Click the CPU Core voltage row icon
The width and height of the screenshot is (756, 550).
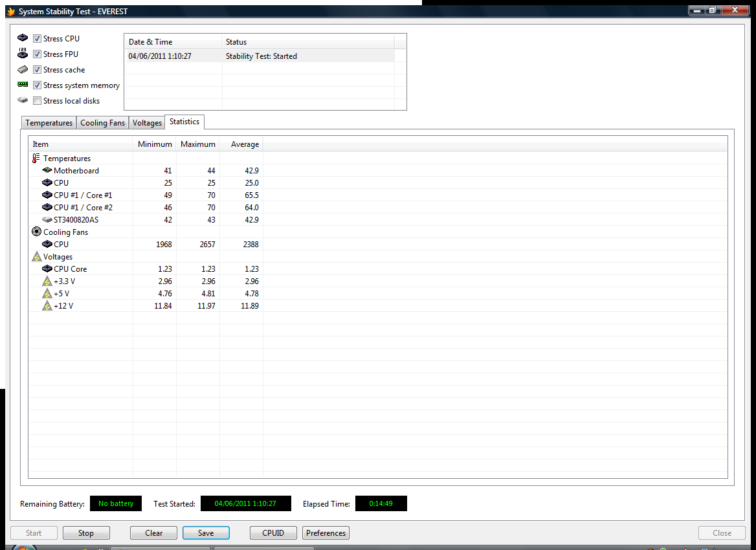(47, 269)
